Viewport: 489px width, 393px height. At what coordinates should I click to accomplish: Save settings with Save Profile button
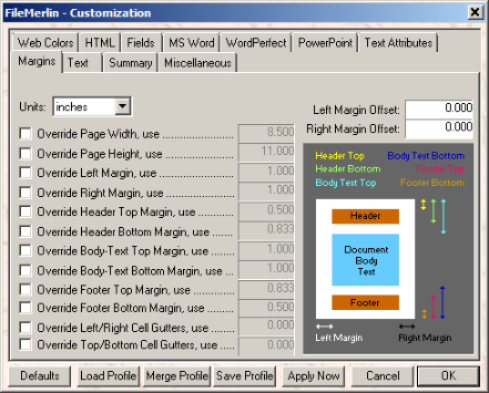tap(245, 376)
